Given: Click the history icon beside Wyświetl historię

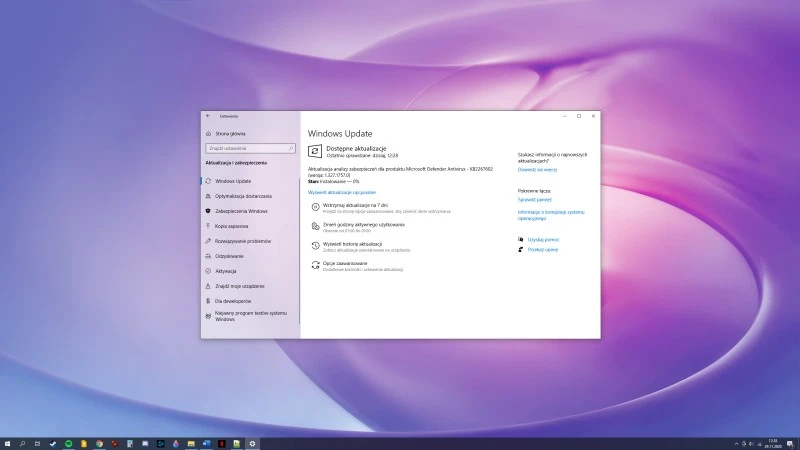Looking at the screenshot, I should point(315,246).
